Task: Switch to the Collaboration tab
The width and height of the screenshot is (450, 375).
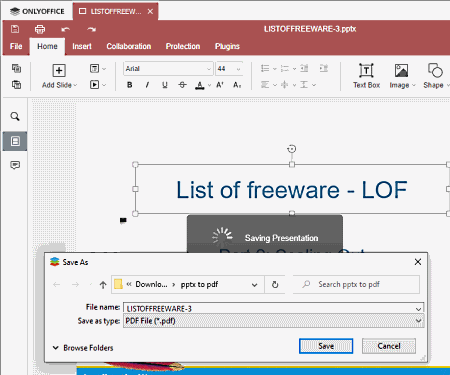Action: [x=129, y=46]
